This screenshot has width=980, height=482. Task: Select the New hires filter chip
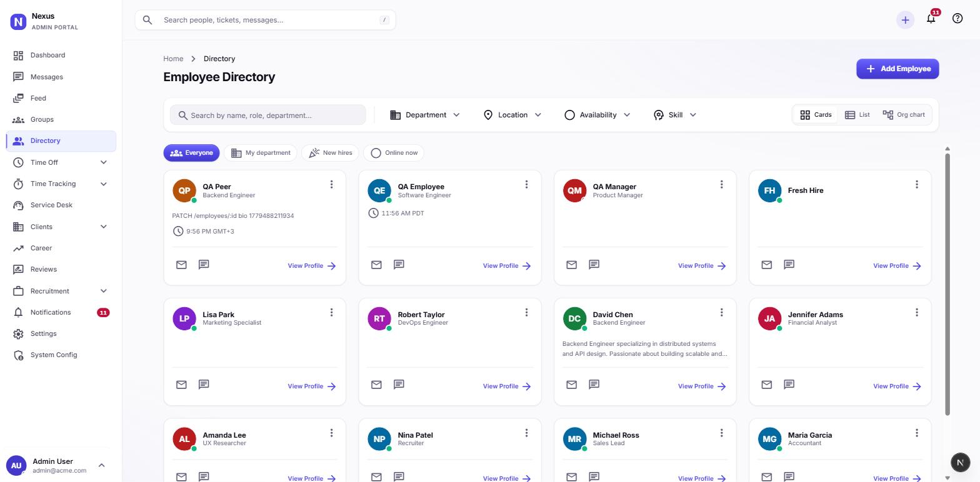[x=330, y=153]
